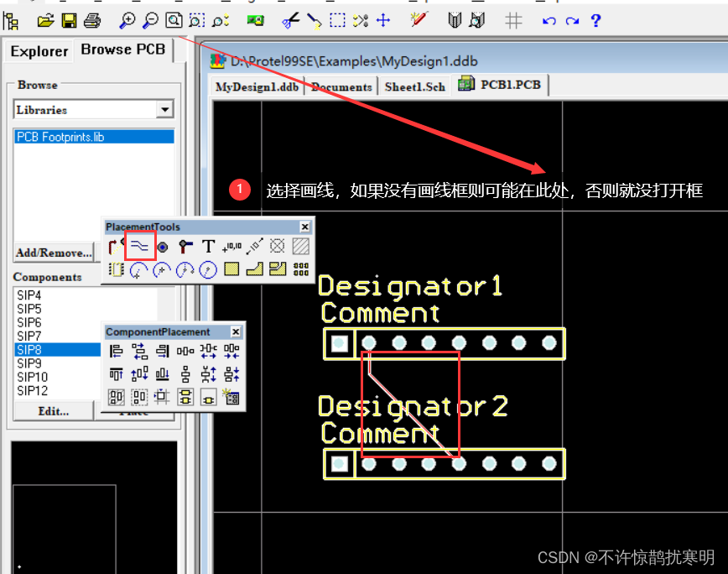
Task: Align components by right edges
Action: [162, 351]
